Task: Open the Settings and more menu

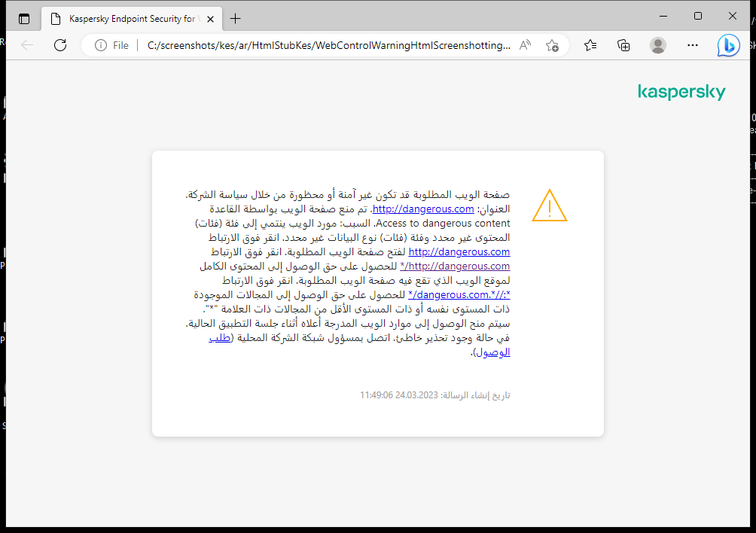Action: (x=692, y=45)
